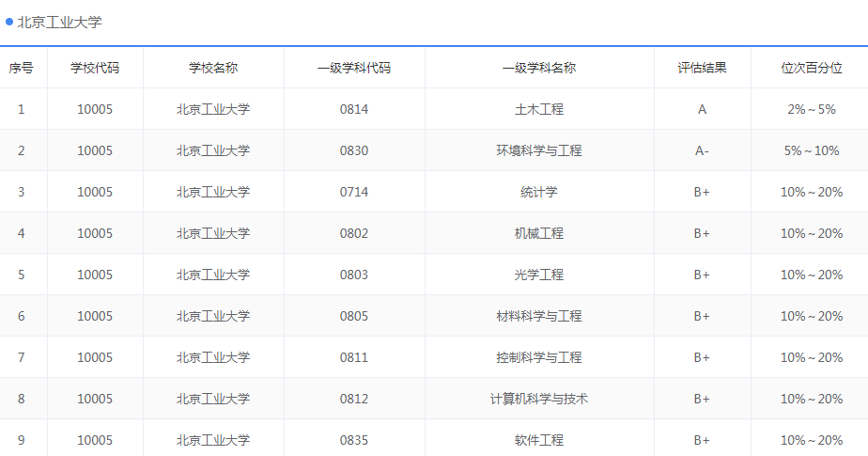Image resolution: width=868 pixels, height=456 pixels.
Task: Click the 一级学科名称 column header
Action: (x=539, y=68)
